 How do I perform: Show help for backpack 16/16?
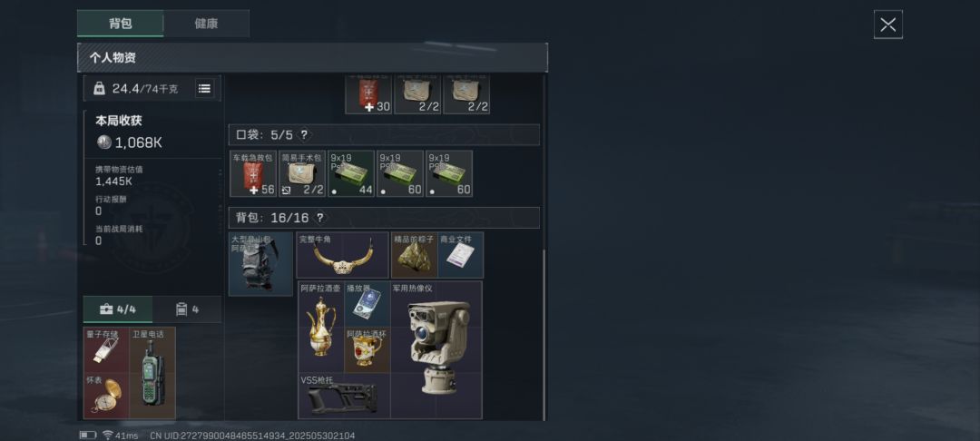click(x=319, y=218)
